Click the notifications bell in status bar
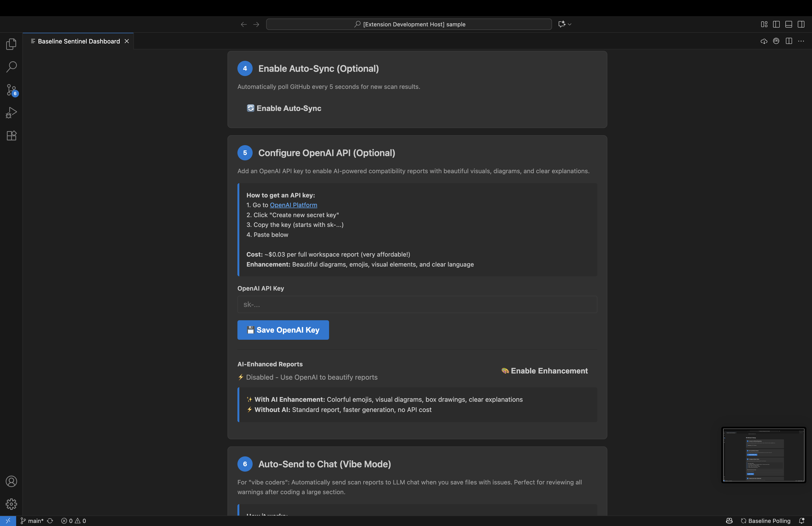Viewport: 812px width, 526px height. (x=801, y=521)
